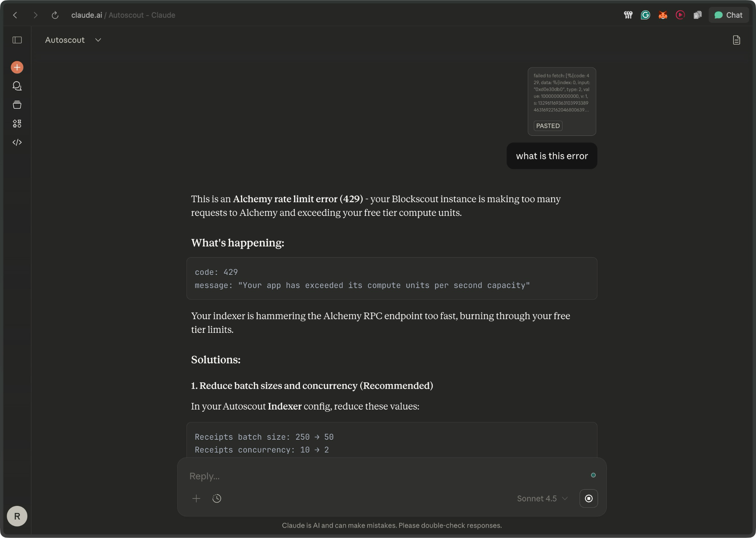This screenshot has width=756, height=538.
Task: Click the 'what is this error' message bubble
Action: coord(552,156)
